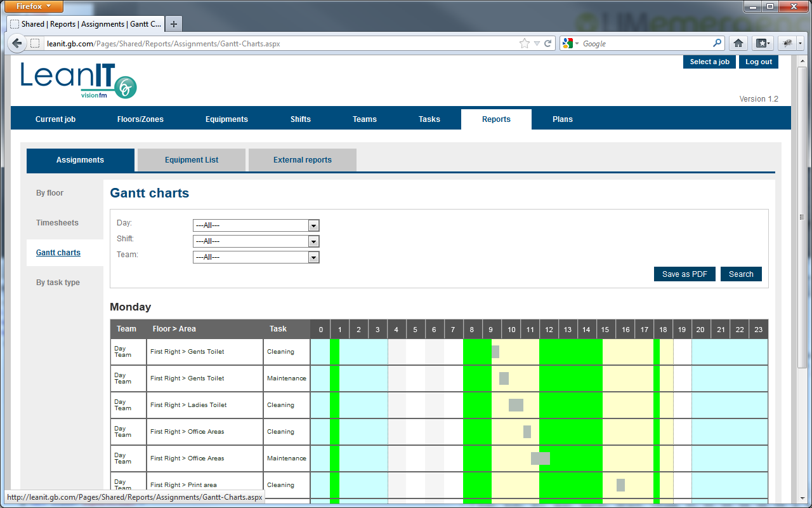
Task: Click the search magnifier icon
Action: [717, 43]
